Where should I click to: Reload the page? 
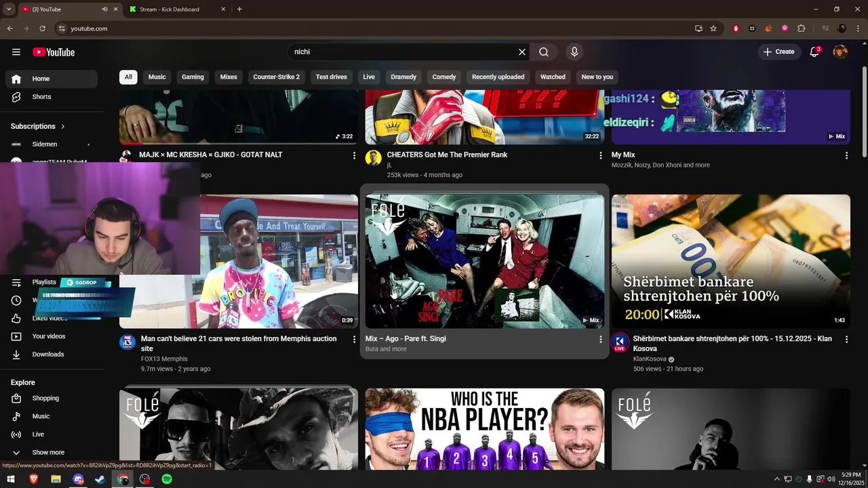42,28
